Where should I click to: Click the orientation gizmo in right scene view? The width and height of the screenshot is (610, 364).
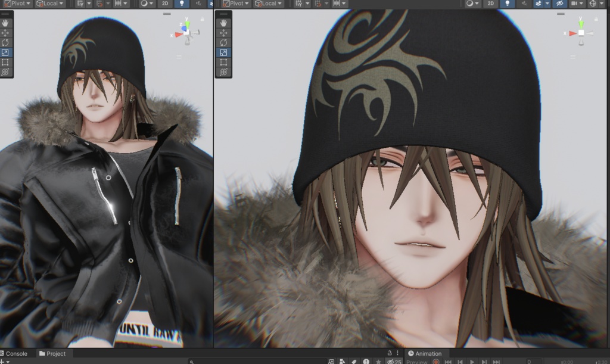581,32
